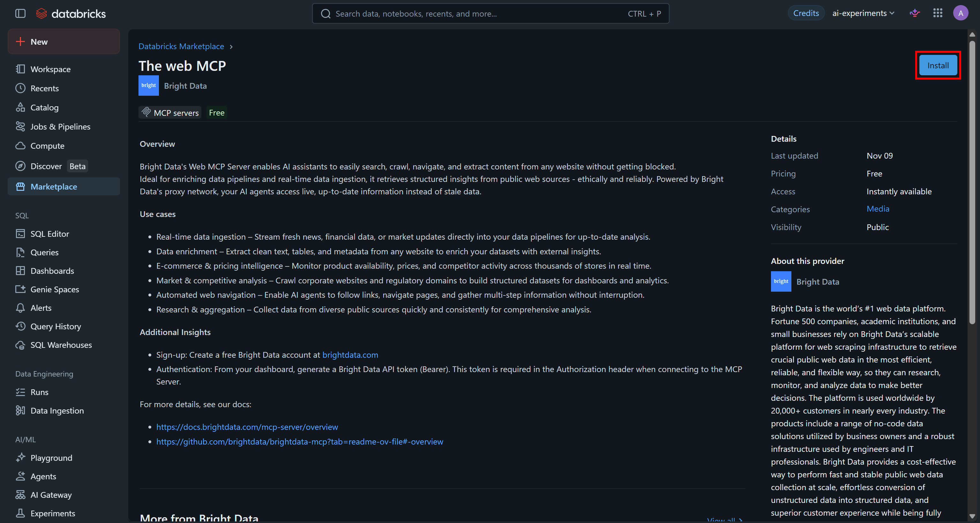Open the brightdata.com sign-up link
The height and width of the screenshot is (523, 980).
pos(350,355)
